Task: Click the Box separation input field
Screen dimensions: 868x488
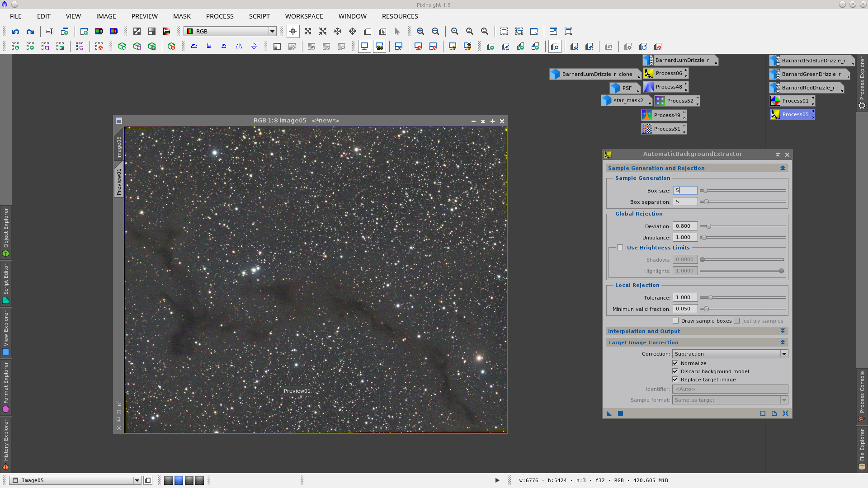Action: [x=685, y=202]
